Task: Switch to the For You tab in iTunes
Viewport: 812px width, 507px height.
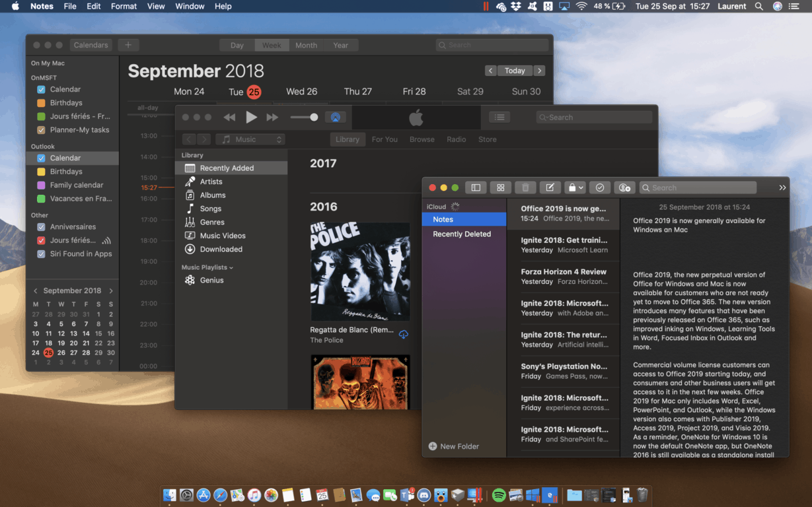Action: click(x=385, y=139)
